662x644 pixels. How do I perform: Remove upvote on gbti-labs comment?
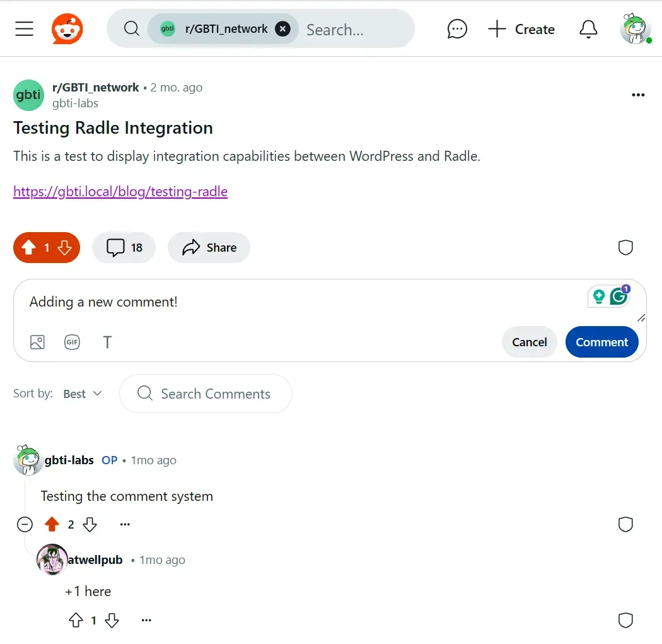click(52, 525)
